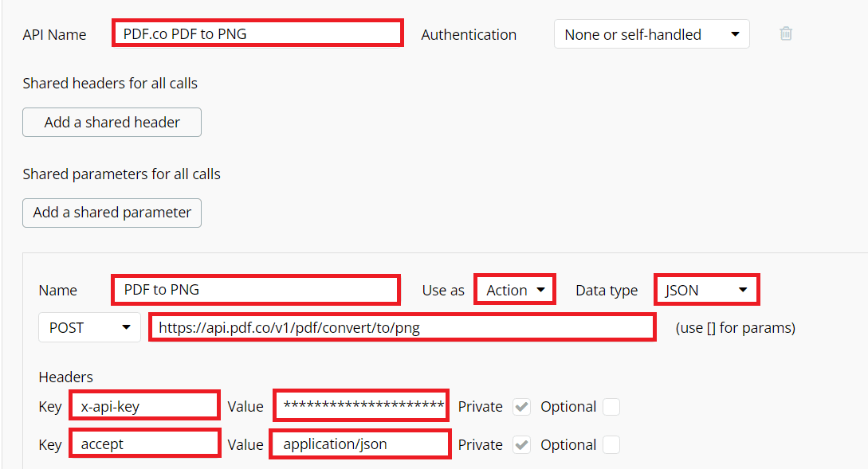868x469 pixels.
Task: Click the masked asterisk value for x-api-key
Action: click(x=360, y=405)
